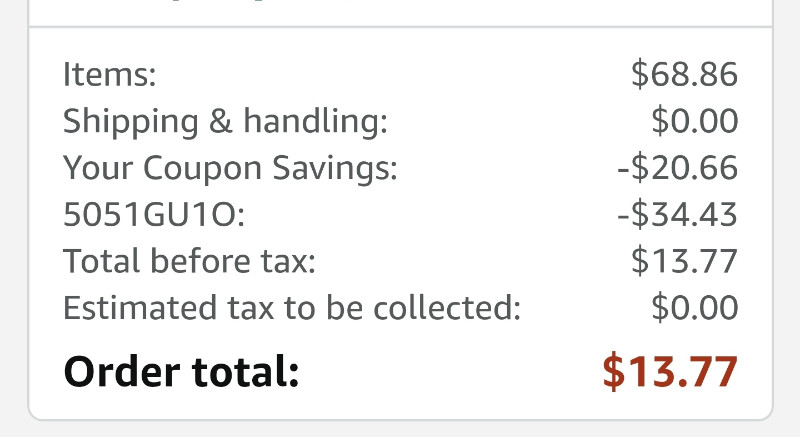
Task: Click the bold Order total label
Action: 181,371
